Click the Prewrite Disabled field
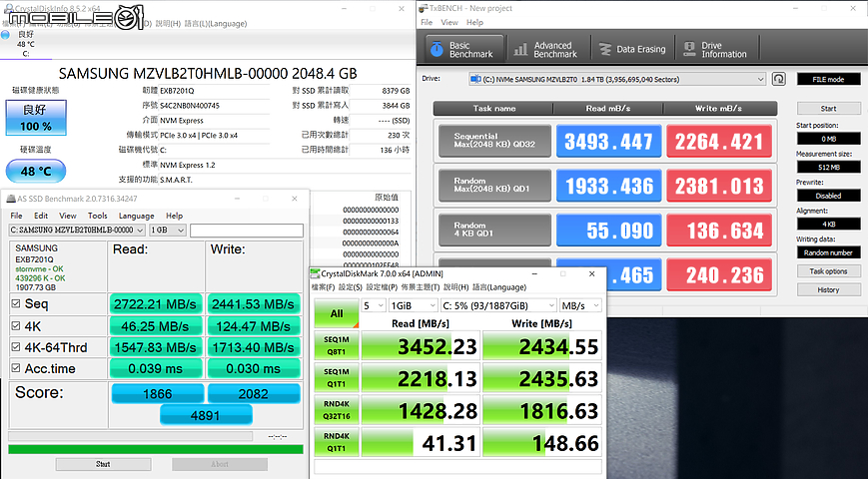The width and height of the screenshot is (868, 479). coord(829,196)
